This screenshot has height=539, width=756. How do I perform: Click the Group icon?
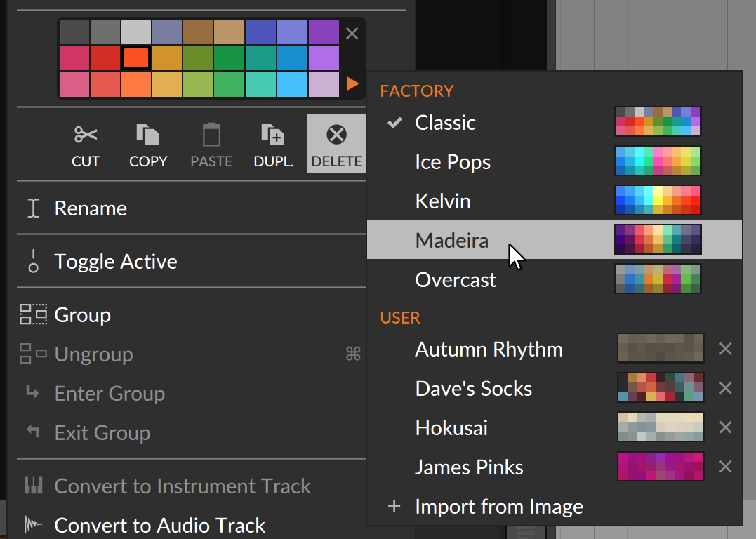coord(32,314)
